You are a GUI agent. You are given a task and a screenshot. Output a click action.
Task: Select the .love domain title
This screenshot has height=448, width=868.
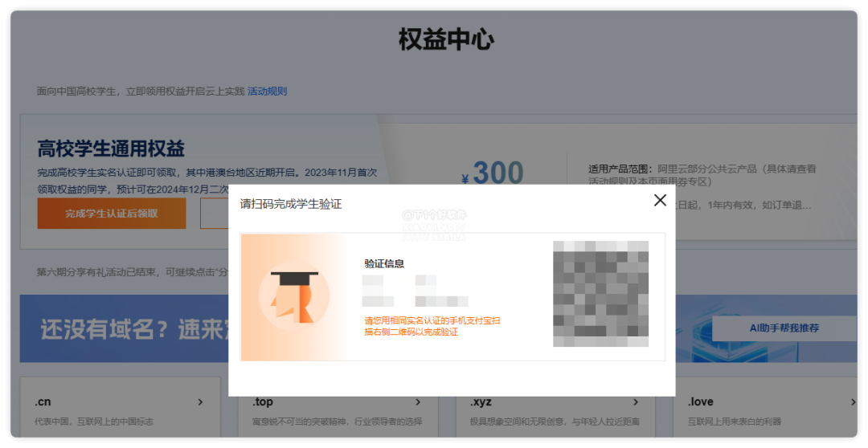[700, 402]
